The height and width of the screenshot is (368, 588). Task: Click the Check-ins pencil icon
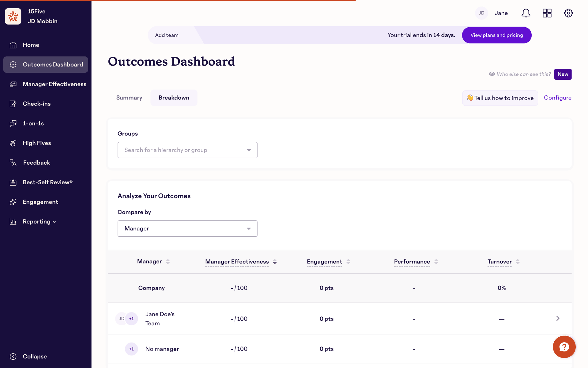(x=13, y=104)
